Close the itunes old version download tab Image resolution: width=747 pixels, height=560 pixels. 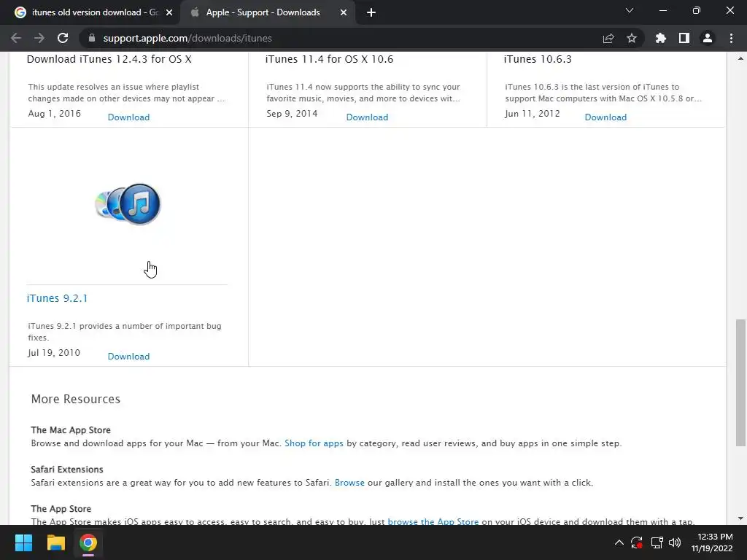[169, 12]
